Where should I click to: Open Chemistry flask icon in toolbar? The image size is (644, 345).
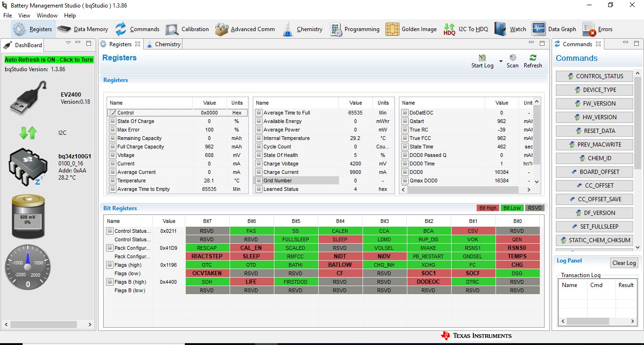(288, 29)
